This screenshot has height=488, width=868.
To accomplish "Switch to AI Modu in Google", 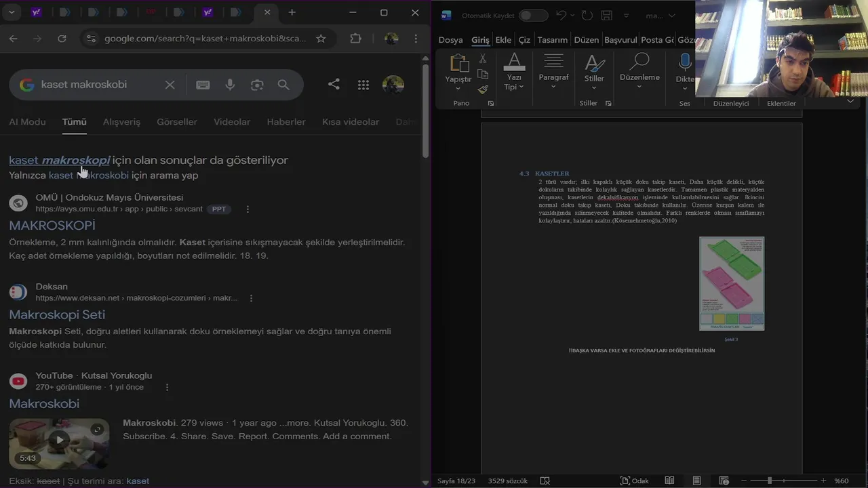I will coord(27,122).
